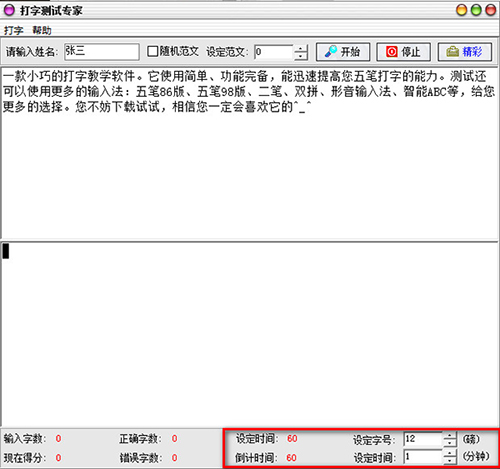Click the 开始 start button
Screen dimensions: 500x469
343,52
